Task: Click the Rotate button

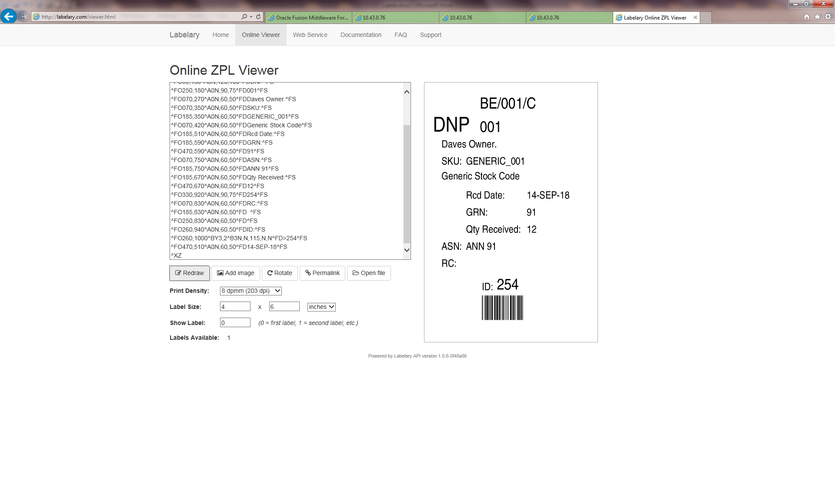Action: coord(280,273)
